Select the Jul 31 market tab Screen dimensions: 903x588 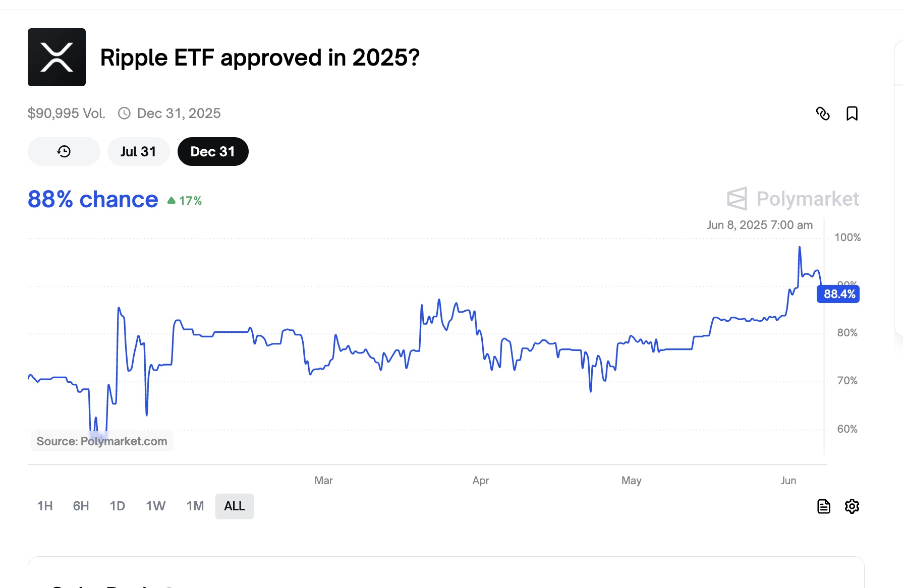pos(138,151)
